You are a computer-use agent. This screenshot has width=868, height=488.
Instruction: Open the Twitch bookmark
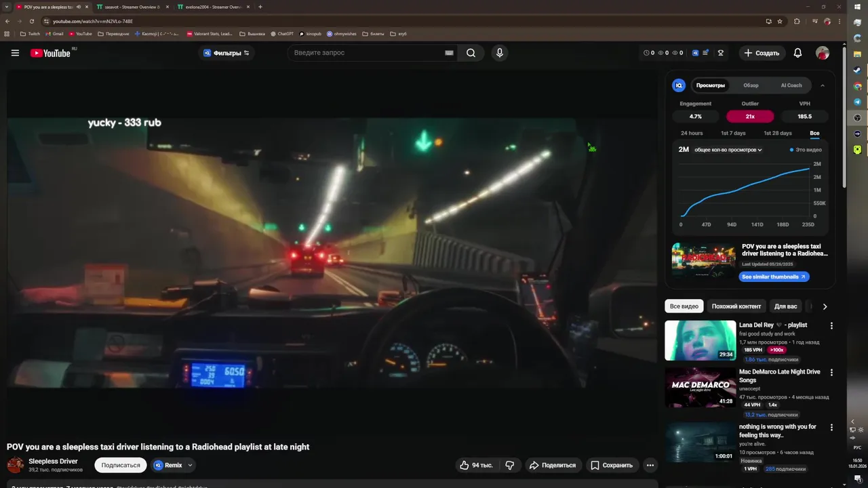[30, 33]
